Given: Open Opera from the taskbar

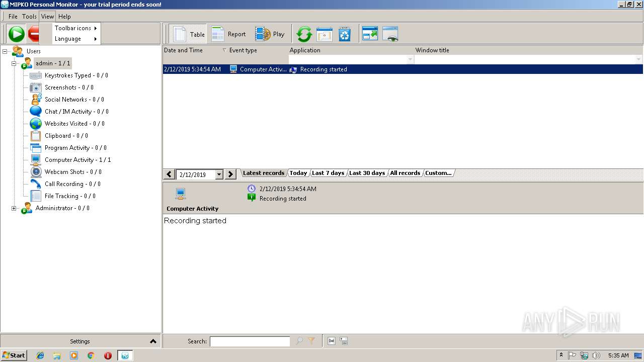Looking at the screenshot, I should (x=108, y=355).
